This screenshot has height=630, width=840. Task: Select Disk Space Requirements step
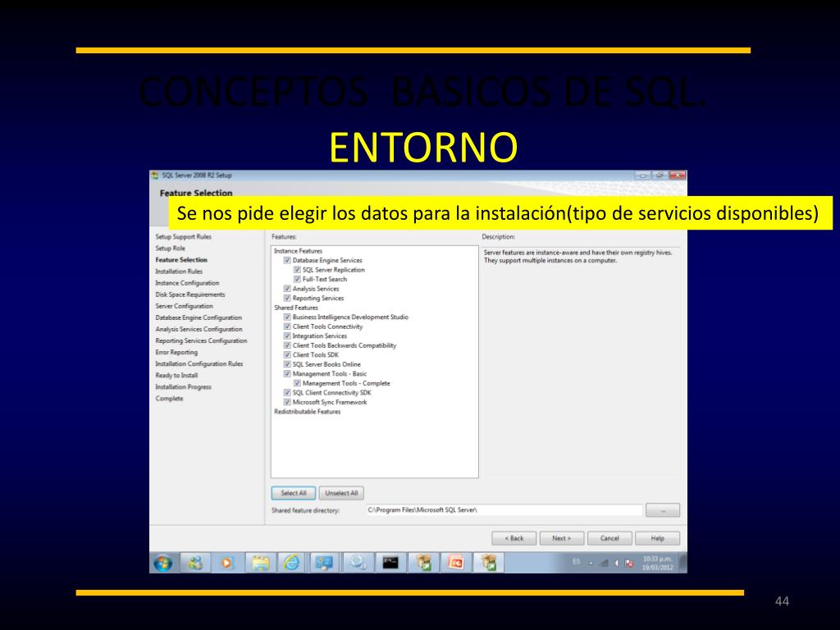tap(190, 294)
